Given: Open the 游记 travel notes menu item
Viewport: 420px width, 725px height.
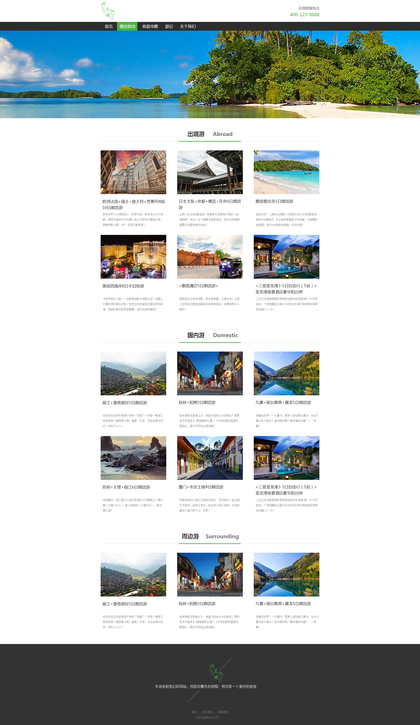Looking at the screenshot, I should click(x=169, y=26).
